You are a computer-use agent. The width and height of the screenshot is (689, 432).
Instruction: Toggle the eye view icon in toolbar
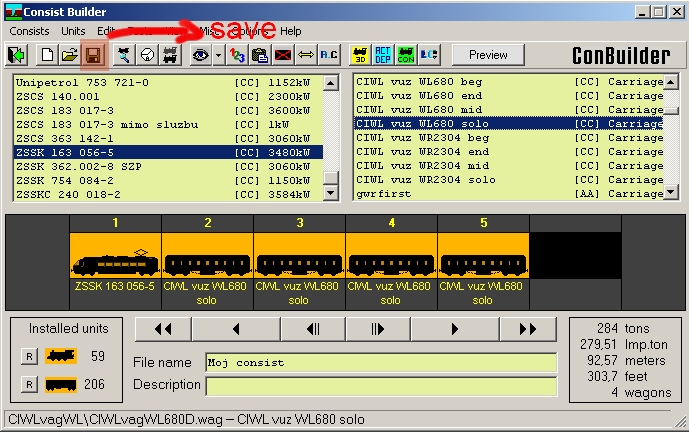pyautogui.click(x=200, y=55)
